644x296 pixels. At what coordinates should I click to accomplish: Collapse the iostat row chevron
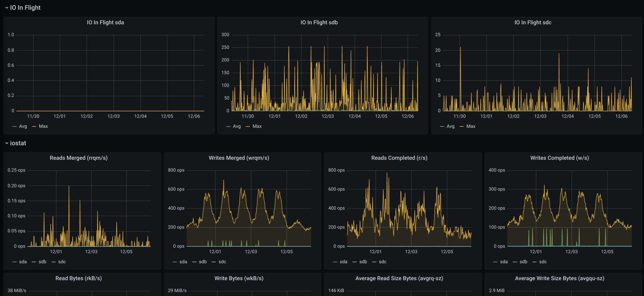point(7,143)
